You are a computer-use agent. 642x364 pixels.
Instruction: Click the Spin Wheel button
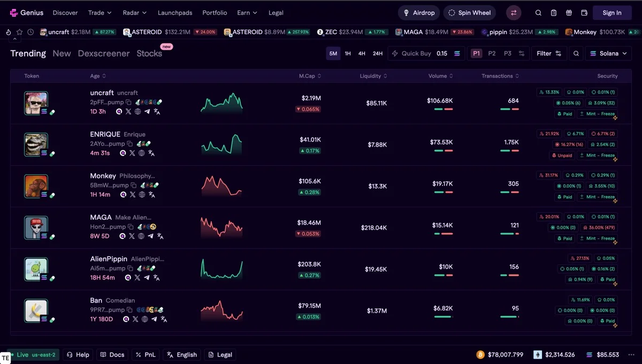[469, 13]
